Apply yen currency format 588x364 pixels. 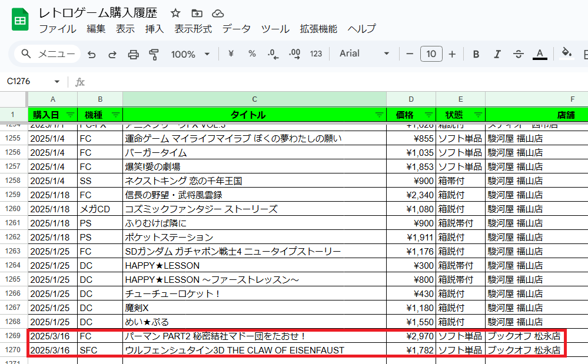coord(231,54)
